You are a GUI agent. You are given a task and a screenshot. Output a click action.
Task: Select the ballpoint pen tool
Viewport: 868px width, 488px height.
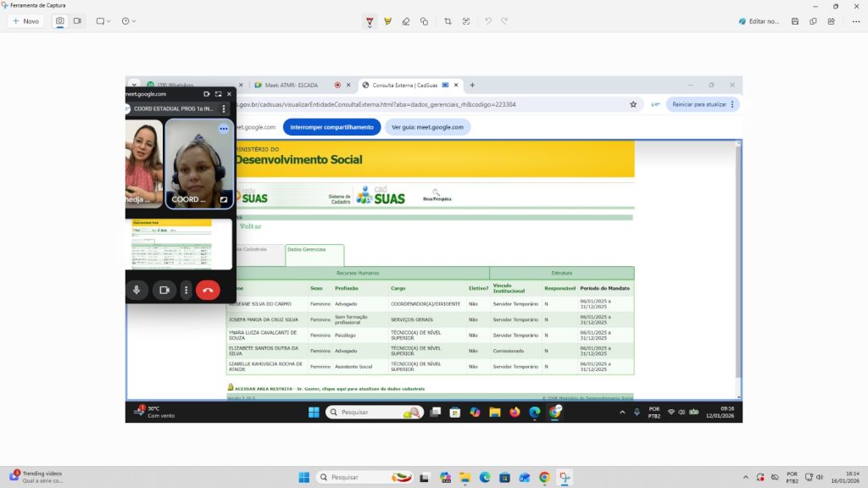click(370, 21)
